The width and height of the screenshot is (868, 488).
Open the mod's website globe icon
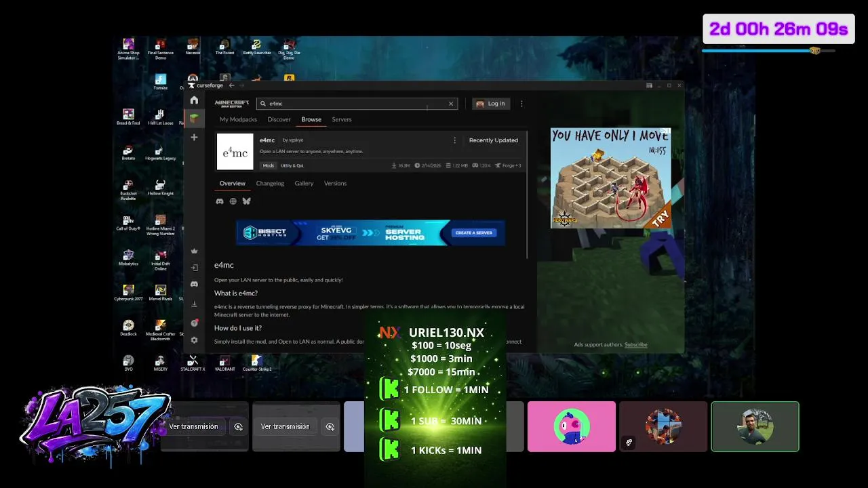tap(233, 201)
